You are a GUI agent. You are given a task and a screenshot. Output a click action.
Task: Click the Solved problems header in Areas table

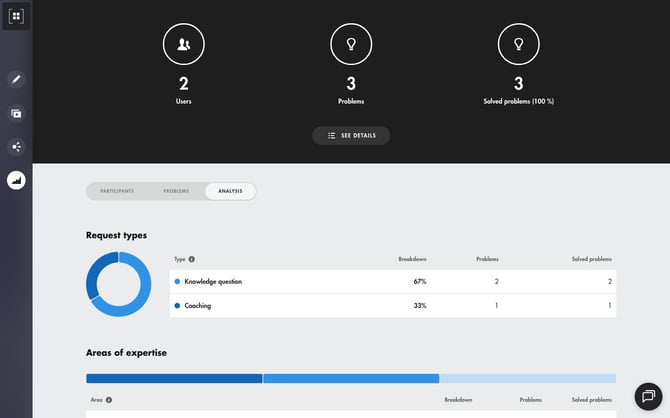pyautogui.click(x=592, y=400)
